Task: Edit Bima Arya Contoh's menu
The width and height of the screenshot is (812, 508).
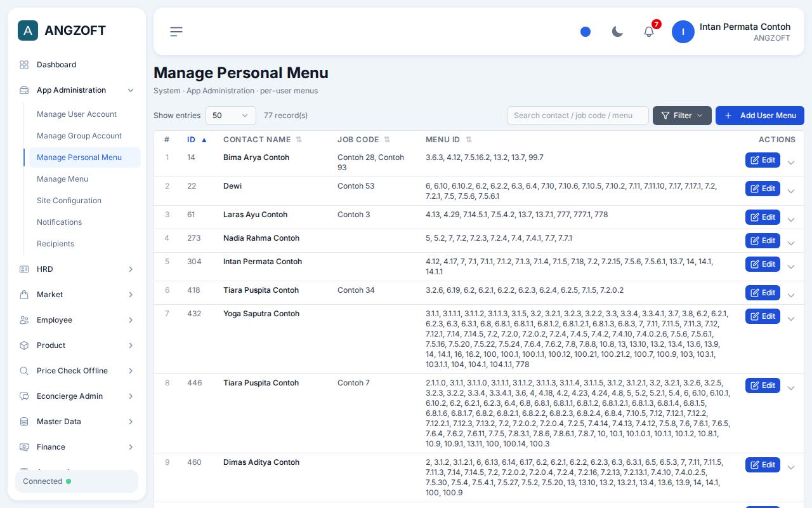Action: coord(763,160)
